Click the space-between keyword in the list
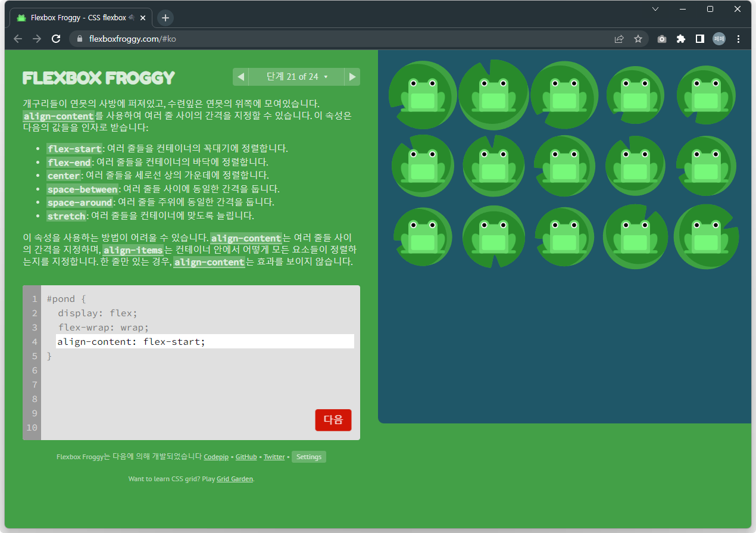Screen dimensions: 756x533 (x=83, y=189)
